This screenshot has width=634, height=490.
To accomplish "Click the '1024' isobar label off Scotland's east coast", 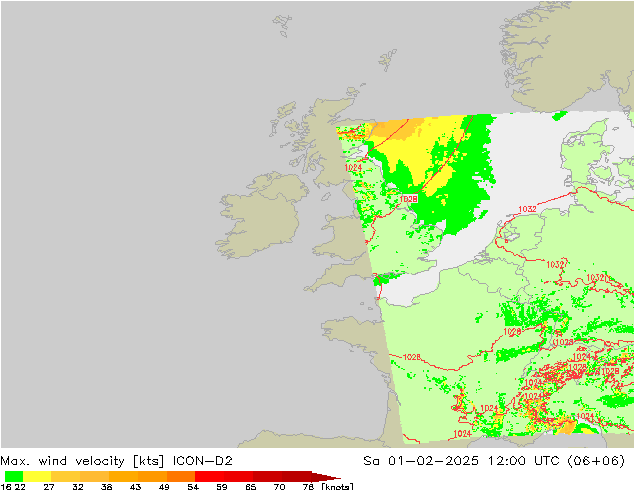I will (353, 167).
